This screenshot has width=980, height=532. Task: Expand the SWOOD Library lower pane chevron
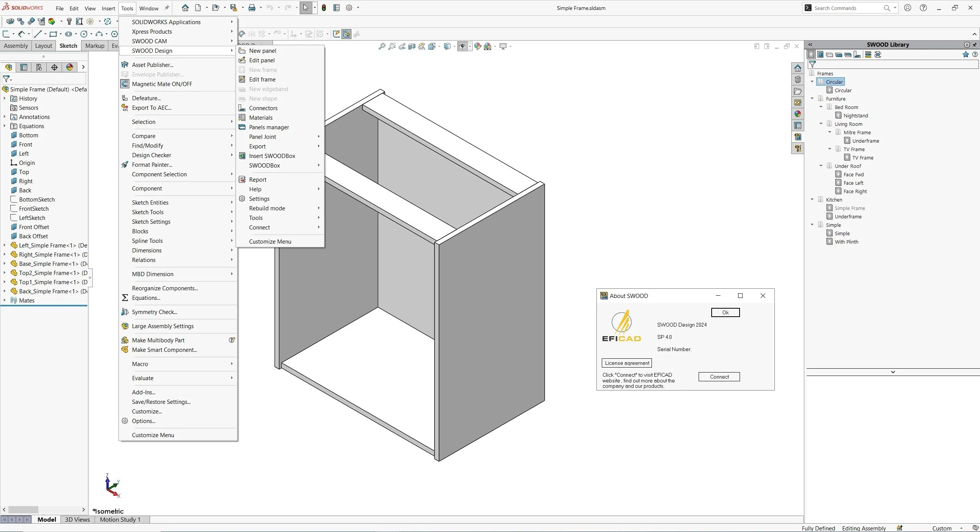coord(893,372)
